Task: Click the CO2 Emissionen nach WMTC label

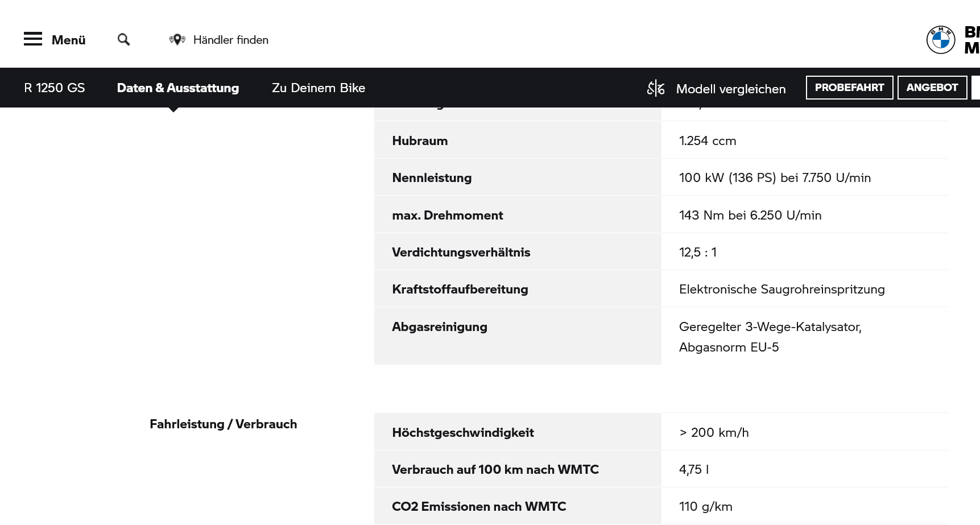Action: pos(478,506)
